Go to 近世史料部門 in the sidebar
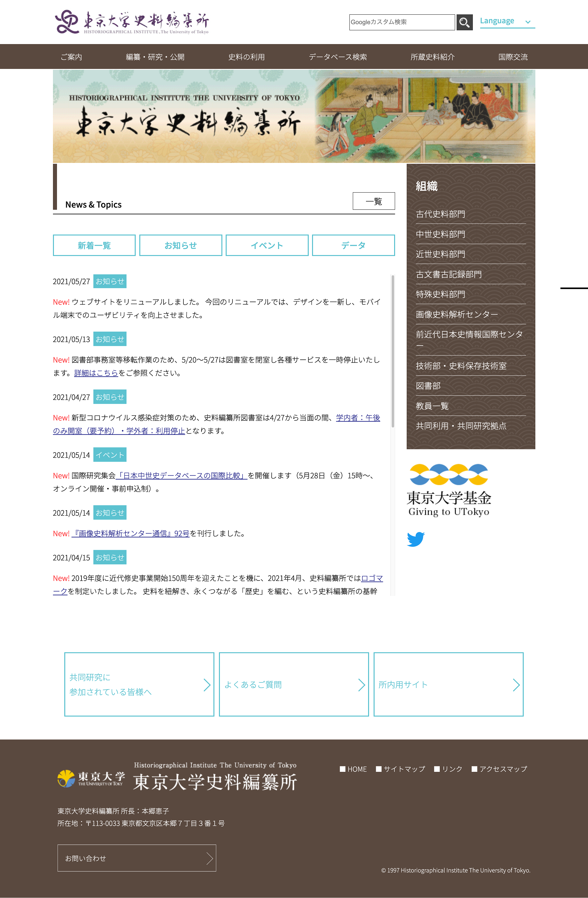The height and width of the screenshot is (898, 588). coord(471,254)
